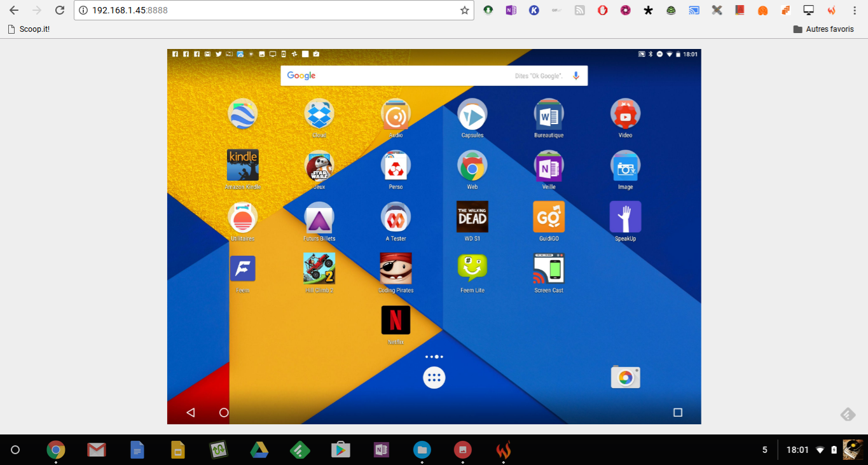868x465 pixels.
Task: Open the Perso folder
Action: 396,166
